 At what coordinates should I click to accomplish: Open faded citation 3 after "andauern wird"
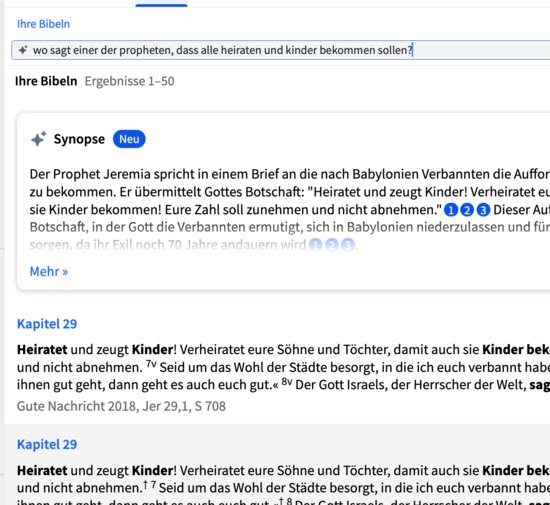pos(348,244)
